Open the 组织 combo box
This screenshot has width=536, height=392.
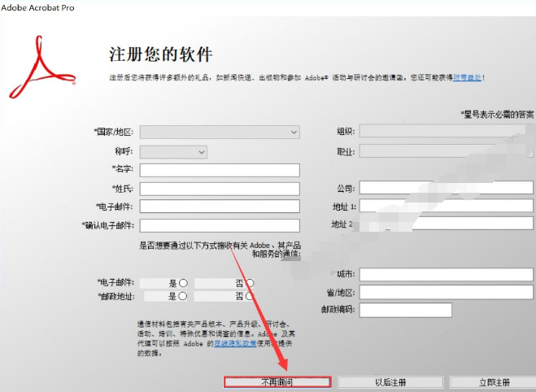(439, 131)
